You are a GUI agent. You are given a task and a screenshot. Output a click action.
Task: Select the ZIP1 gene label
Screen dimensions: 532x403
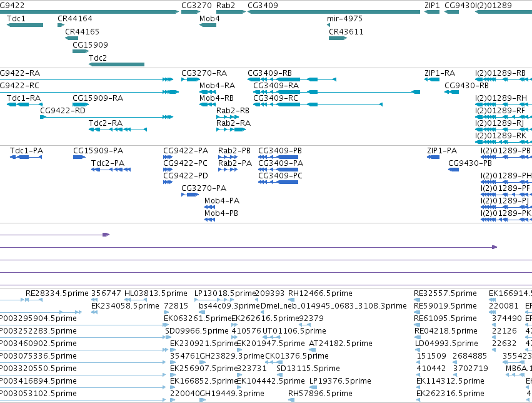(x=432, y=6)
